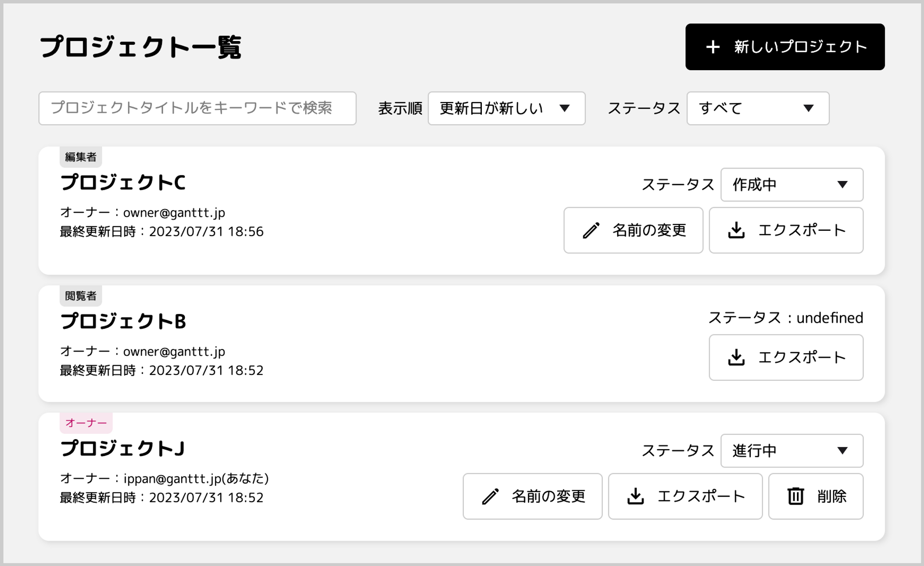Open プロジェクトC by its title
Image resolution: width=924 pixels, height=566 pixels.
coord(123,182)
